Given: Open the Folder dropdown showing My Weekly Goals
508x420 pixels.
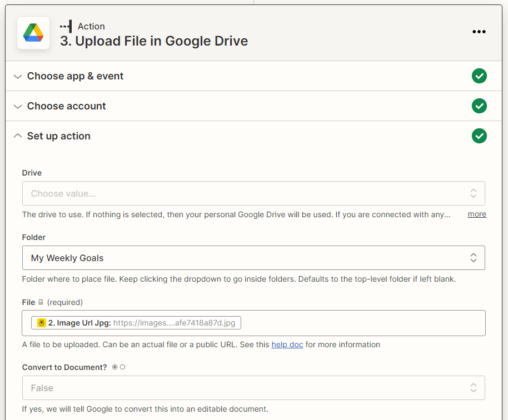Looking at the screenshot, I should [253, 257].
